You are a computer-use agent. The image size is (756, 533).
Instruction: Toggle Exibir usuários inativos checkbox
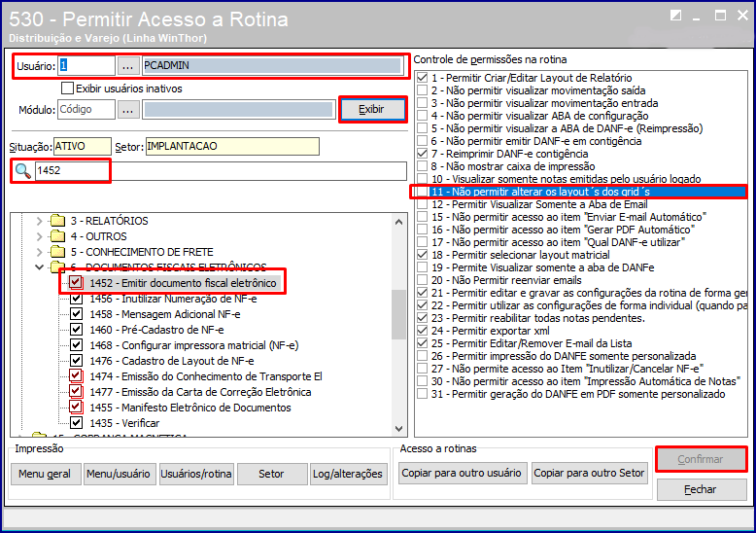coord(67,89)
